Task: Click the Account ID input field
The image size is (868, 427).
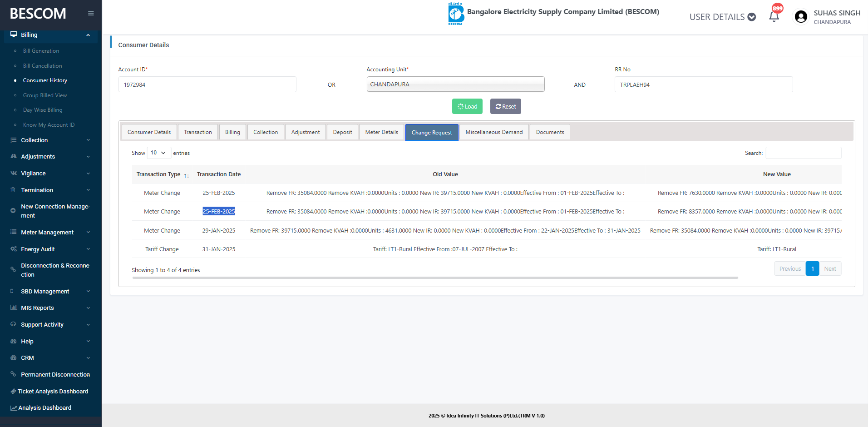Action: click(207, 84)
